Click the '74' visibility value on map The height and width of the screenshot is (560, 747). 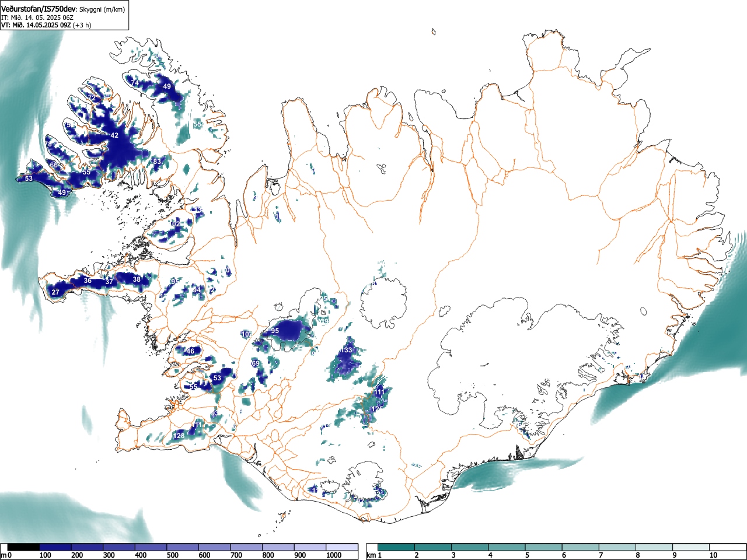135,84
